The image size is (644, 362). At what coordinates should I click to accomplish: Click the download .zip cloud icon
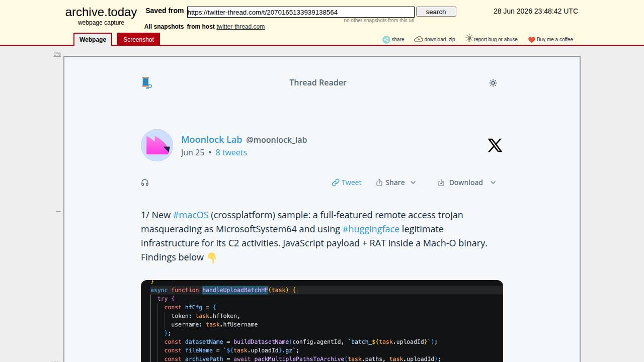(x=419, y=39)
